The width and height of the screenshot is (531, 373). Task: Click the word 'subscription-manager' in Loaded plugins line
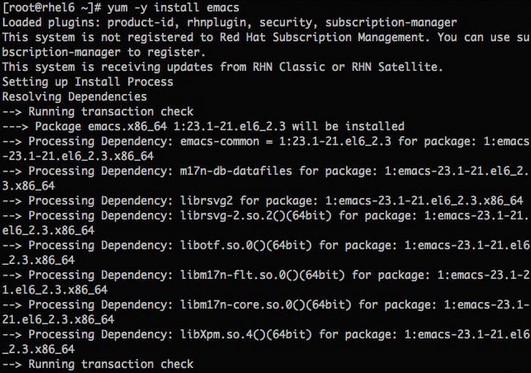(391, 22)
